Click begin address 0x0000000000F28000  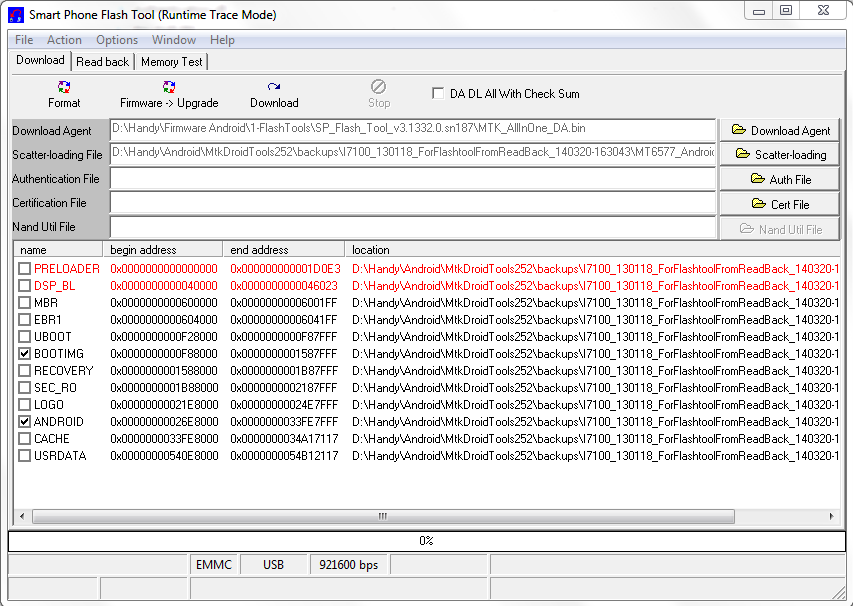tap(164, 337)
